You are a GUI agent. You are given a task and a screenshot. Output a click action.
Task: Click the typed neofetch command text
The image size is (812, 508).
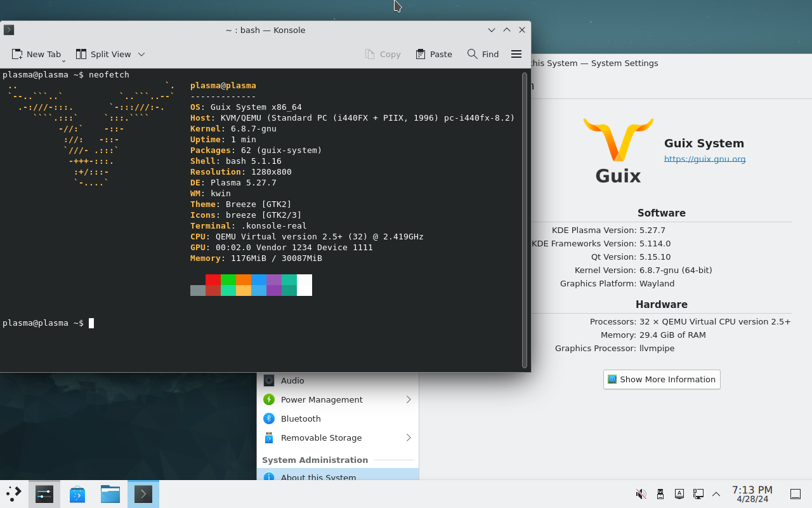click(109, 75)
